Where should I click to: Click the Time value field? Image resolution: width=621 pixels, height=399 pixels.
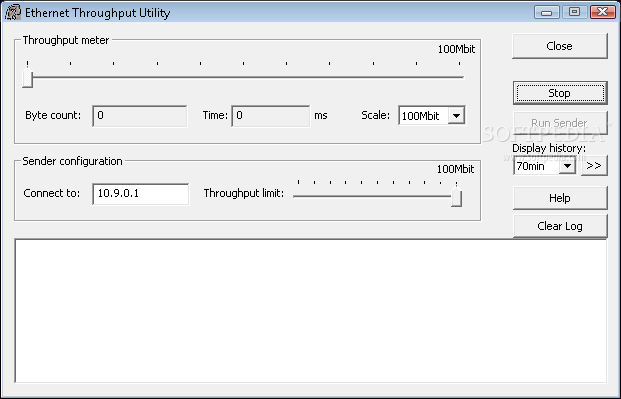pyautogui.click(x=270, y=116)
